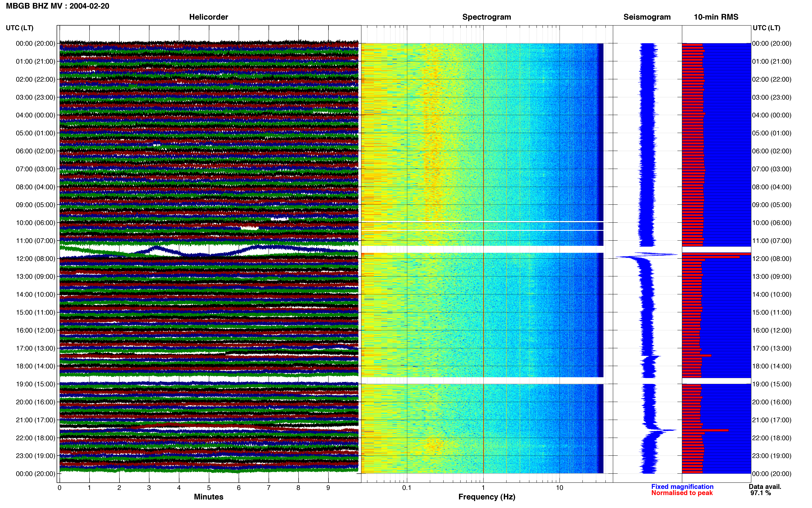The height and width of the screenshot is (508, 812).
Task: Click the left '15:00 (11:00)' time label
Action: tap(36, 313)
